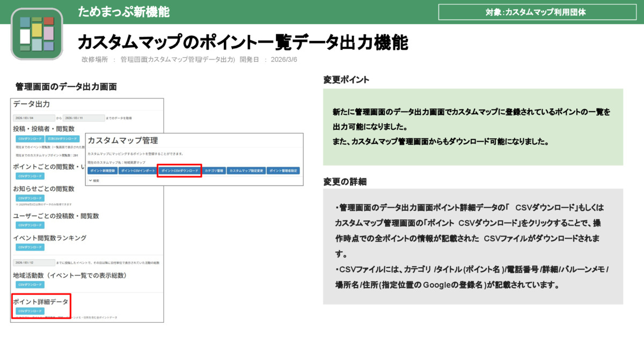Click the 開発日 2026/3/6 text
The width and height of the screenshot is (644, 362).
coord(268,60)
